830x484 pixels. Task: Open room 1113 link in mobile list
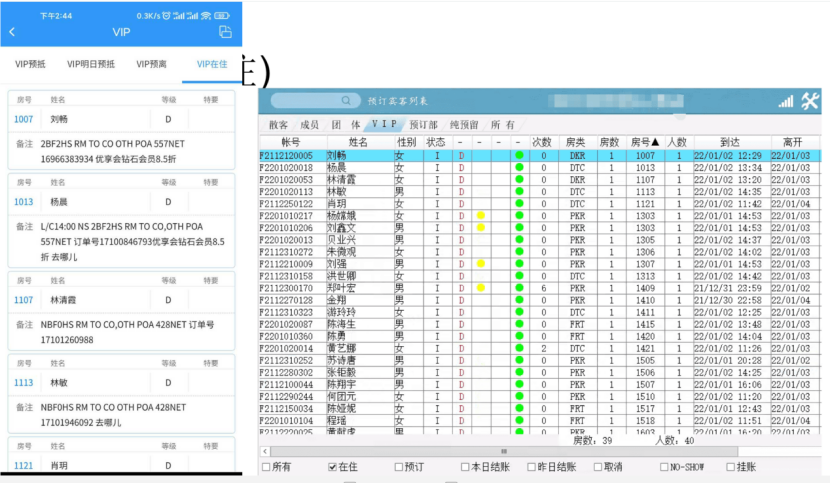[x=23, y=382]
